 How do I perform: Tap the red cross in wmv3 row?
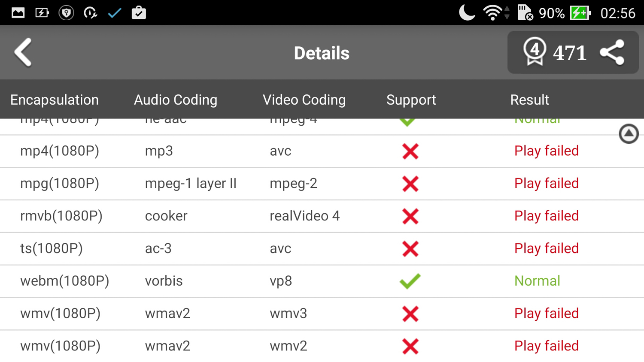click(410, 314)
